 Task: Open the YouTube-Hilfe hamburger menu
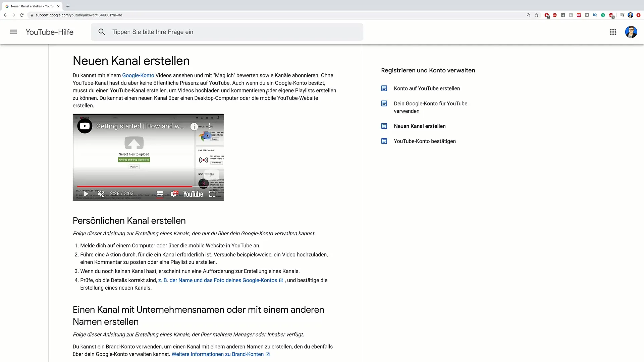[13, 32]
